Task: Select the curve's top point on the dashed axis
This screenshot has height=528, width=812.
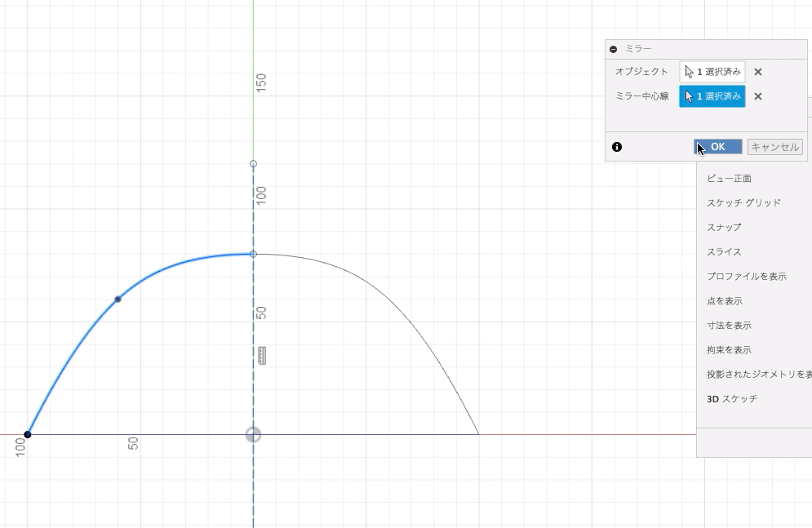Action: click(x=253, y=254)
